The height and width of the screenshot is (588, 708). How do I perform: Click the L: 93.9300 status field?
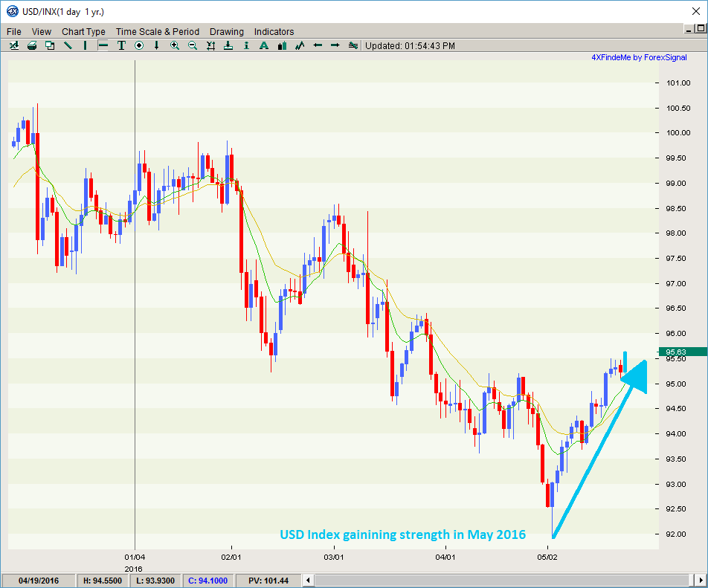(x=155, y=581)
